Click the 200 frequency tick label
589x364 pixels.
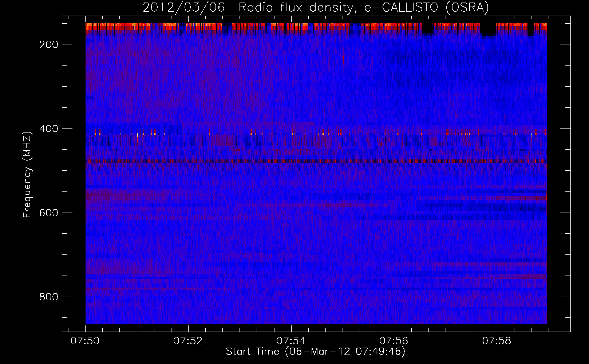[49, 44]
